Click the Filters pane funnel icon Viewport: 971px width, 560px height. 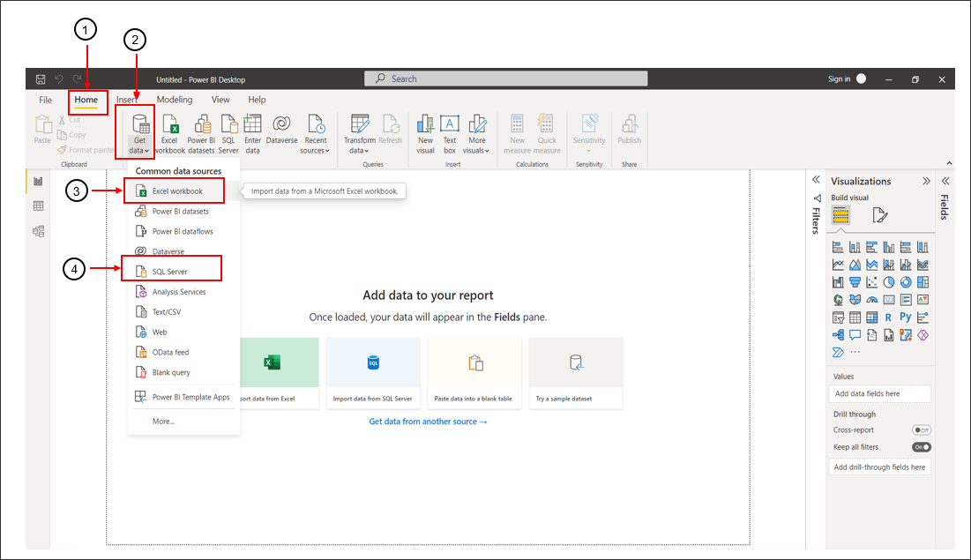tap(817, 198)
